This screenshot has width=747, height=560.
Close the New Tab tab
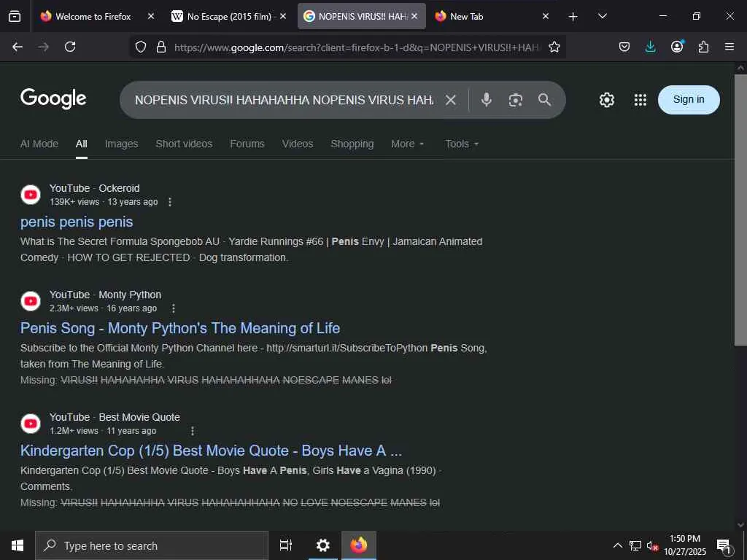[x=546, y=16]
